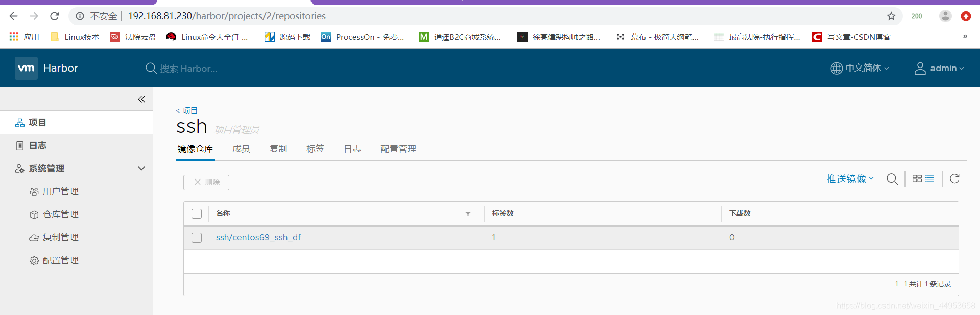Open the admin account dropdown
This screenshot has width=980, height=315.
[939, 68]
